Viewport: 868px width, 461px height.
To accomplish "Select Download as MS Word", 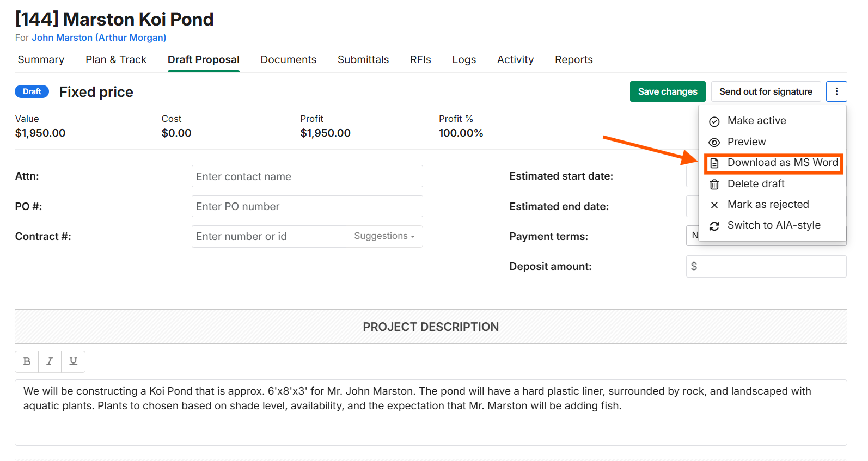I will 774,163.
